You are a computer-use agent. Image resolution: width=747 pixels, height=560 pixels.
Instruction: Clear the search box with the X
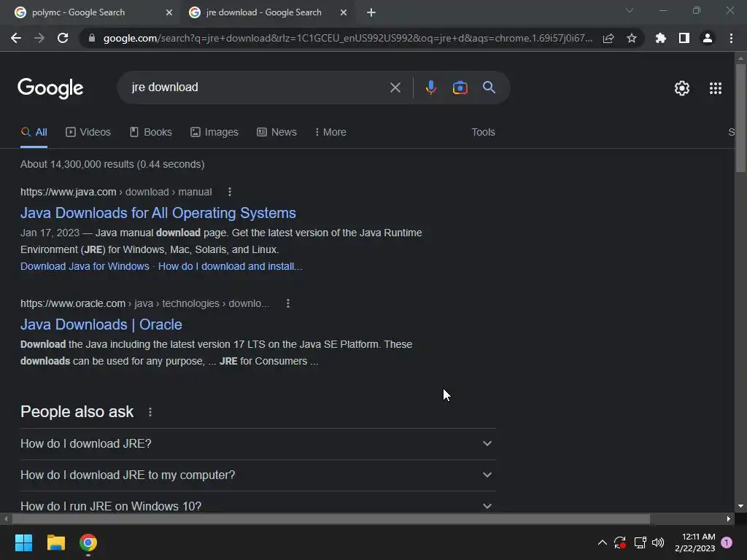coord(395,87)
